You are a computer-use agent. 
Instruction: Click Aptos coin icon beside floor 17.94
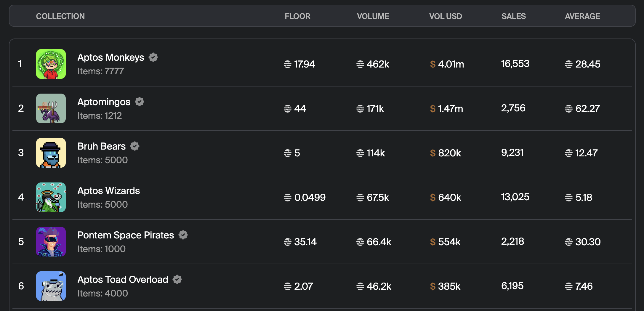point(288,64)
